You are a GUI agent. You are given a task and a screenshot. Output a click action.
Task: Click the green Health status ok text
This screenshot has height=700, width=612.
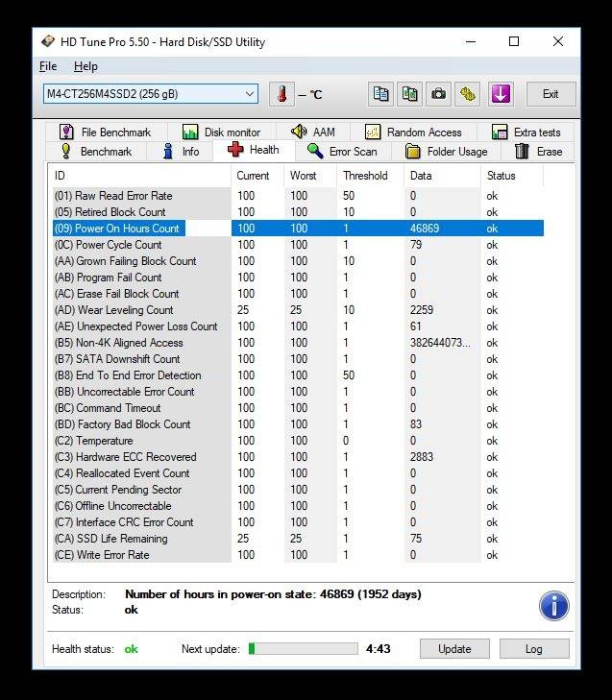(x=131, y=649)
